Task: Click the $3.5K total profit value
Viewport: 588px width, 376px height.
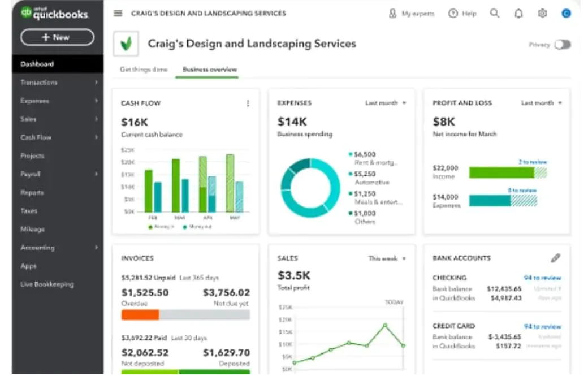Action: [293, 276]
